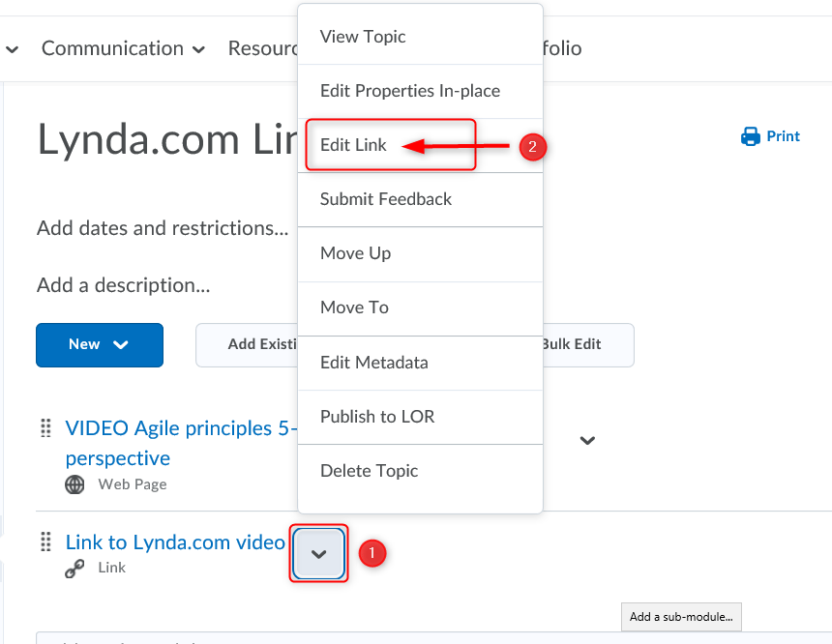Expand the VIDEO Agile principles actions chevron
Image resolution: width=832 pixels, height=644 pixels.
[587, 441]
